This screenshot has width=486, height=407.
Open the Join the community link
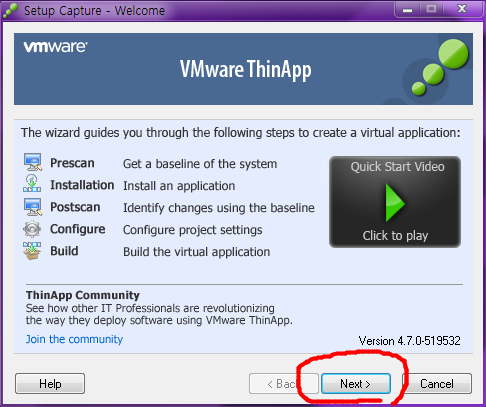(74, 339)
